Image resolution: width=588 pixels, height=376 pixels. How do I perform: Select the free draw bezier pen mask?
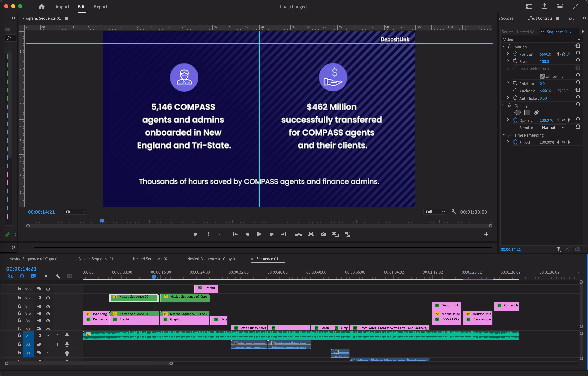536,112
